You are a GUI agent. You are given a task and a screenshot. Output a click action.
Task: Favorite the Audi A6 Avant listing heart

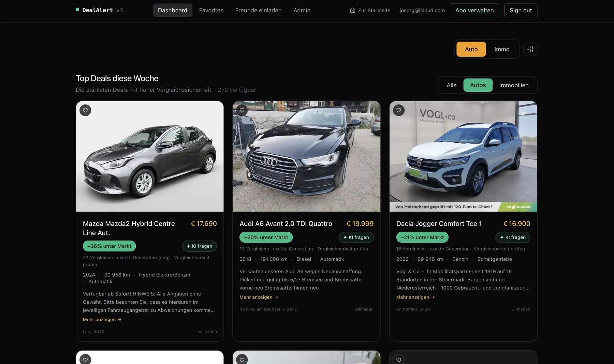click(x=242, y=110)
